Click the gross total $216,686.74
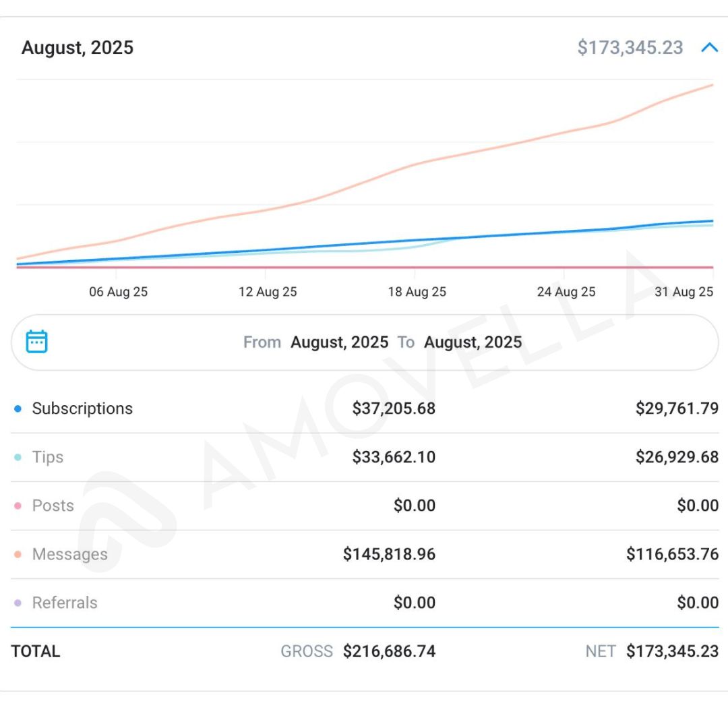Screen dimensions: 728x728 coord(389,651)
